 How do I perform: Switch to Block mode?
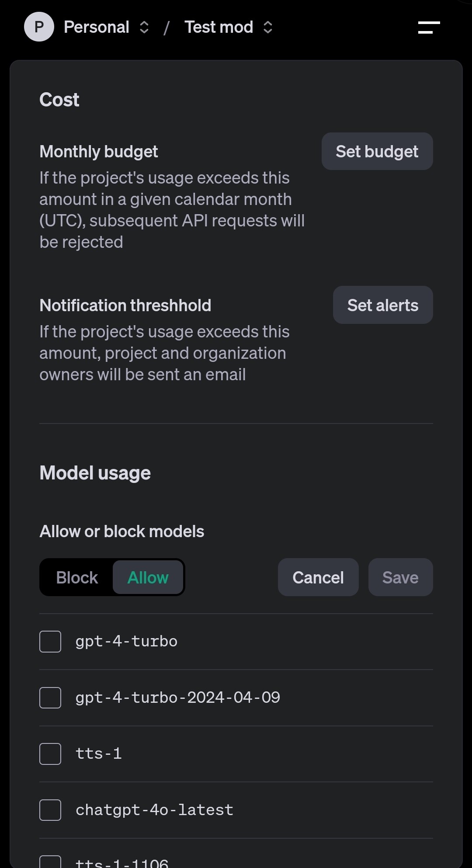(77, 577)
